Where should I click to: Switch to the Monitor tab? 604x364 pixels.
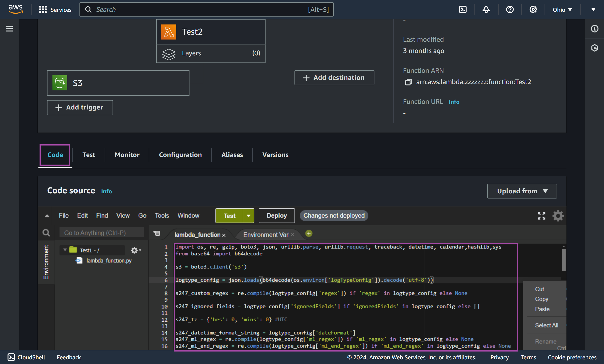[x=127, y=155]
